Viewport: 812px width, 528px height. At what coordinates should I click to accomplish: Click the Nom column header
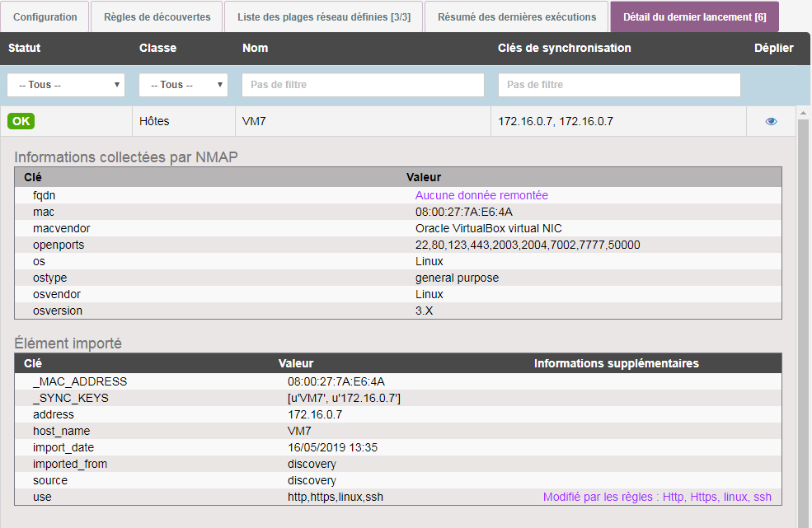[255, 48]
